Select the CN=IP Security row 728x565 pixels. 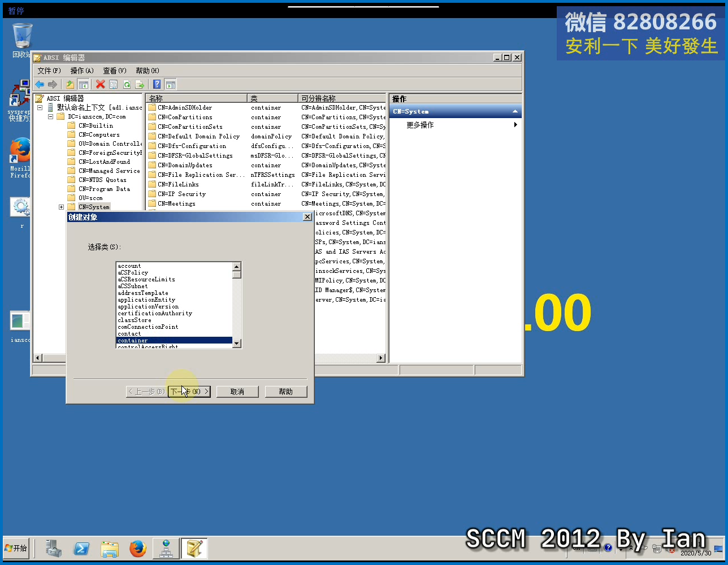point(266,194)
